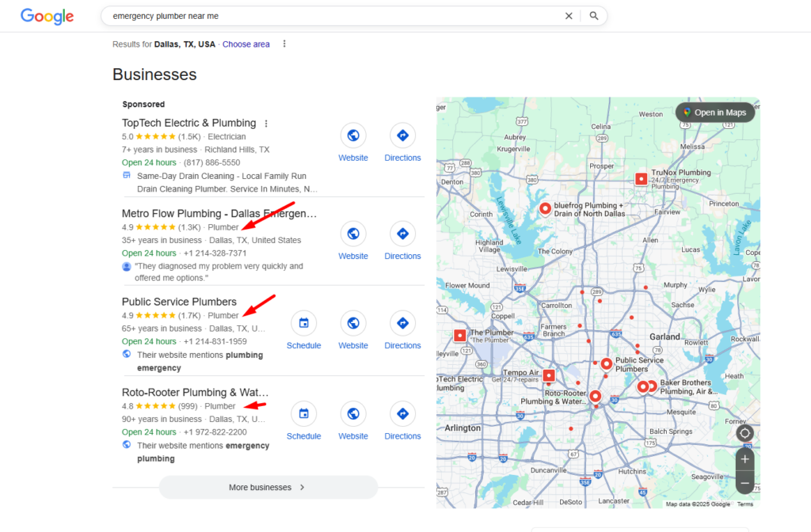811x532 pixels.
Task: Zoom out on the map
Action: click(744, 482)
